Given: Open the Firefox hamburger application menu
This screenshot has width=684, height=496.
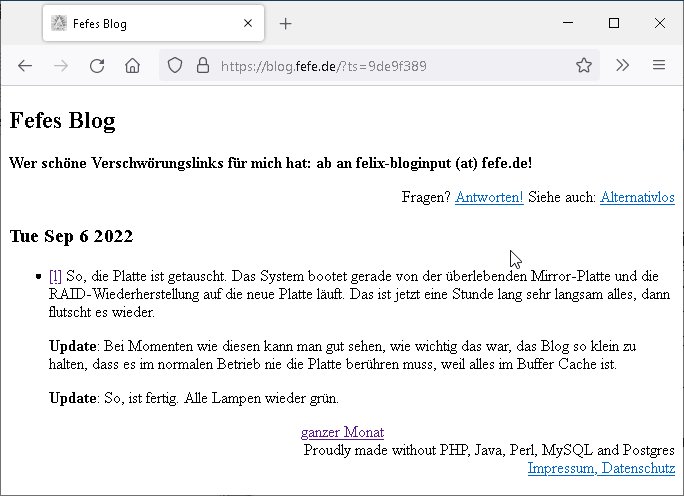Looking at the screenshot, I should click(x=659, y=66).
